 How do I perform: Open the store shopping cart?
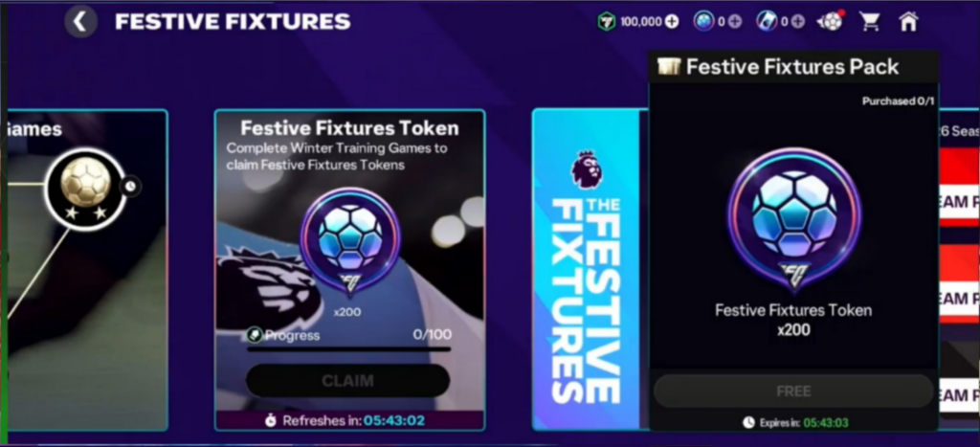(x=869, y=22)
